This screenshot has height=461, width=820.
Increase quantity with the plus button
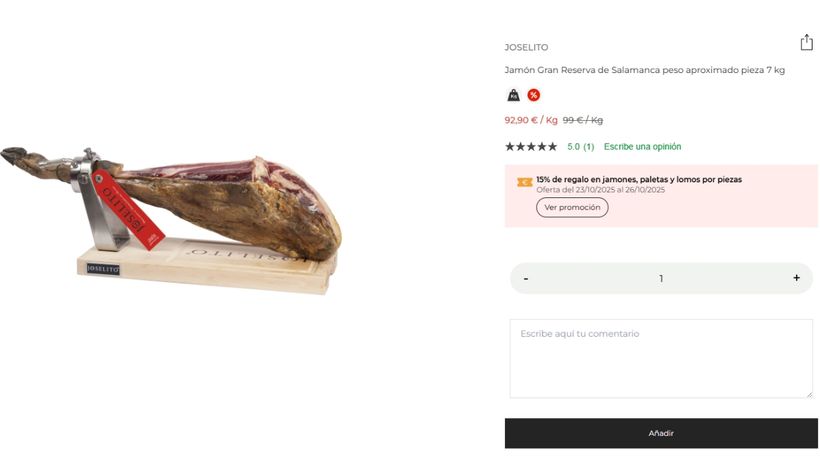[x=796, y=278]
